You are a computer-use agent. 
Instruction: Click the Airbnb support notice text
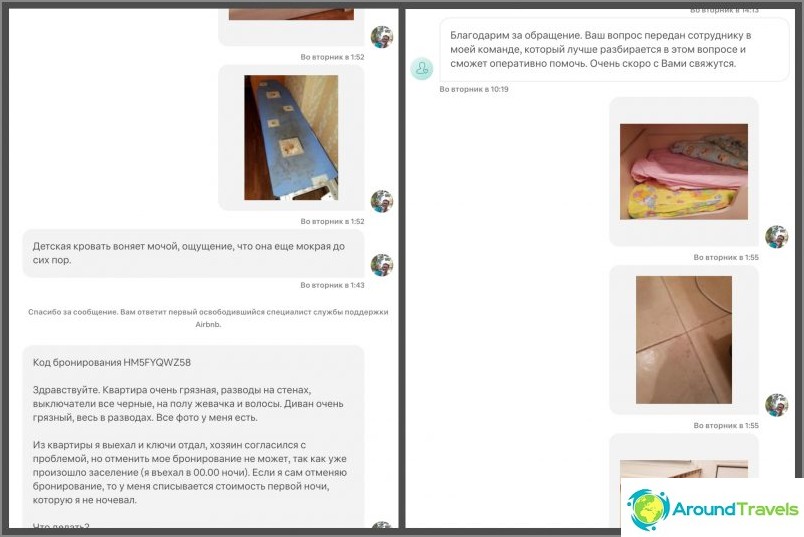click(x=208, y=318)
